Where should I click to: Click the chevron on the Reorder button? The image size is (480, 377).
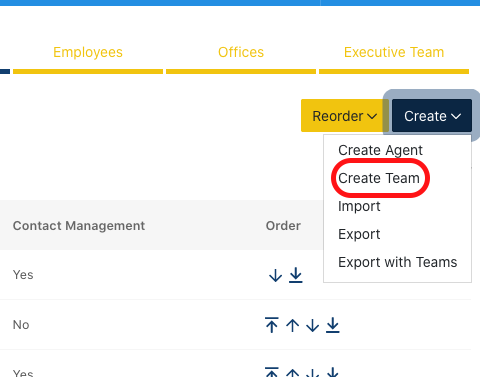(372, 116)
